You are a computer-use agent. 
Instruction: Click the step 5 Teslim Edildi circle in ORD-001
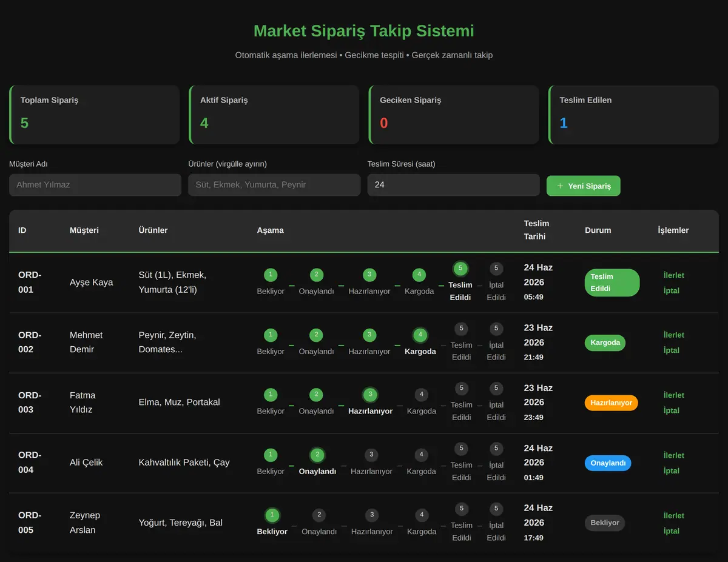coord(460,269)
